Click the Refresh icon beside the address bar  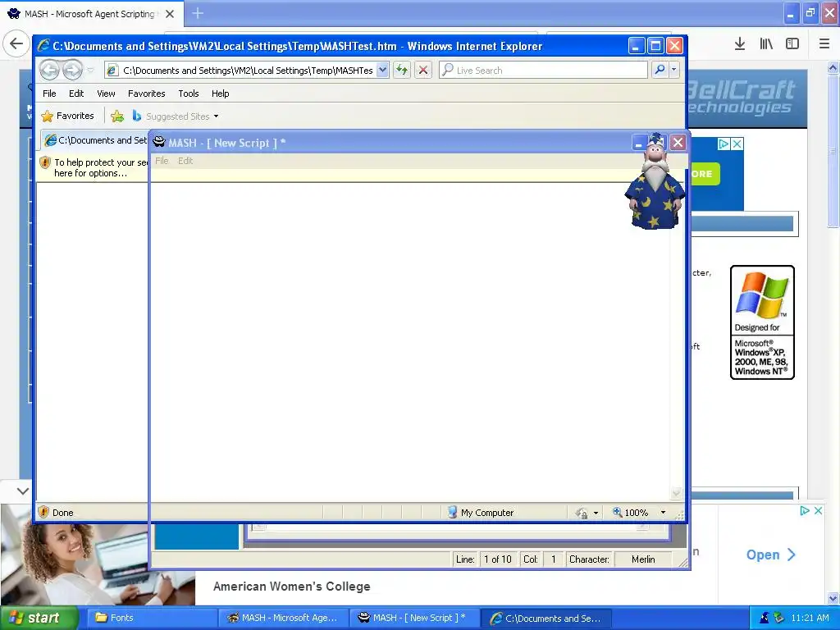coord(402,70)
